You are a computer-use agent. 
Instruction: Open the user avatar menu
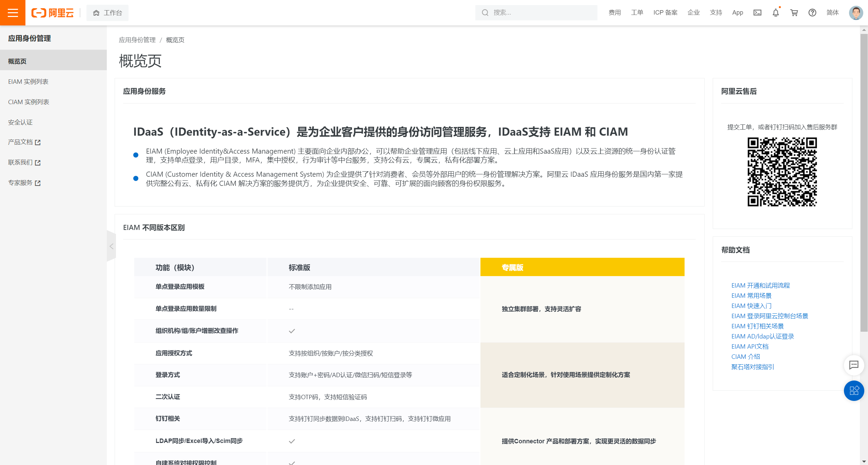coord(856,13)
